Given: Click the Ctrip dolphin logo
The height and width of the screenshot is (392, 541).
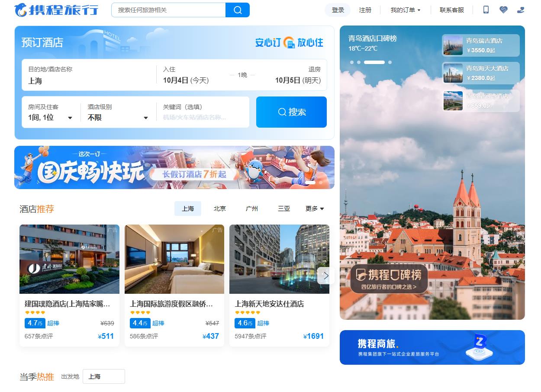Looking at the screenshot, I should 56,10.
